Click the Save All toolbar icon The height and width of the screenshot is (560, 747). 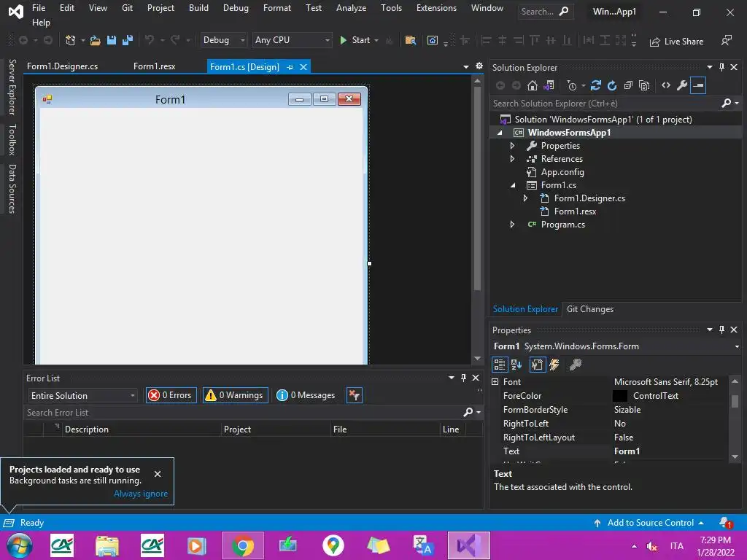pos(127,41)
